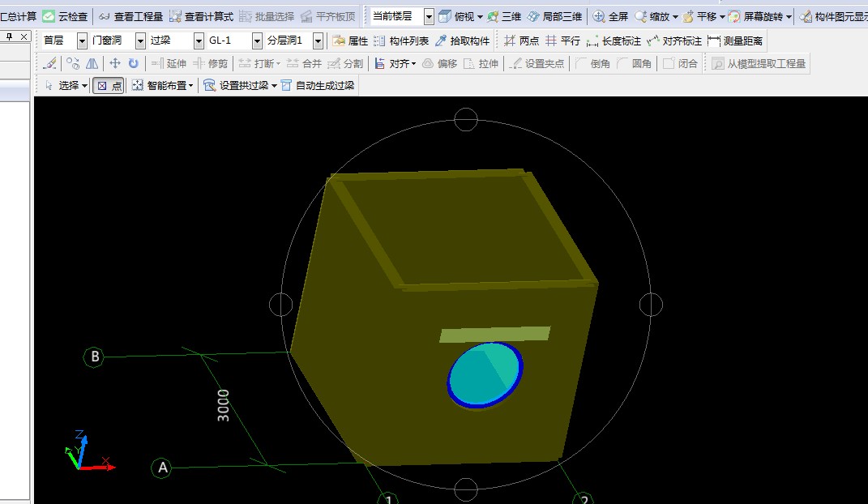Click the 批量选择 batch select tool
Viewport: 868px width, 504px height.
coord(267,16)
